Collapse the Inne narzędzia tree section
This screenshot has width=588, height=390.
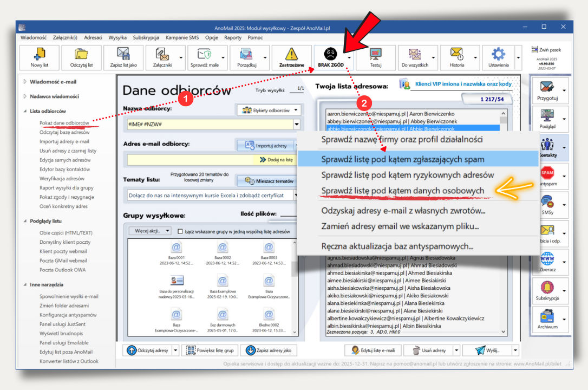click(25, 284)
